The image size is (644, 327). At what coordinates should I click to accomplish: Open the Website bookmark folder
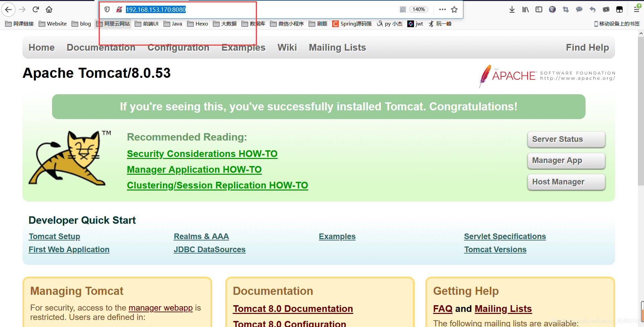click(x=53, y=24)
